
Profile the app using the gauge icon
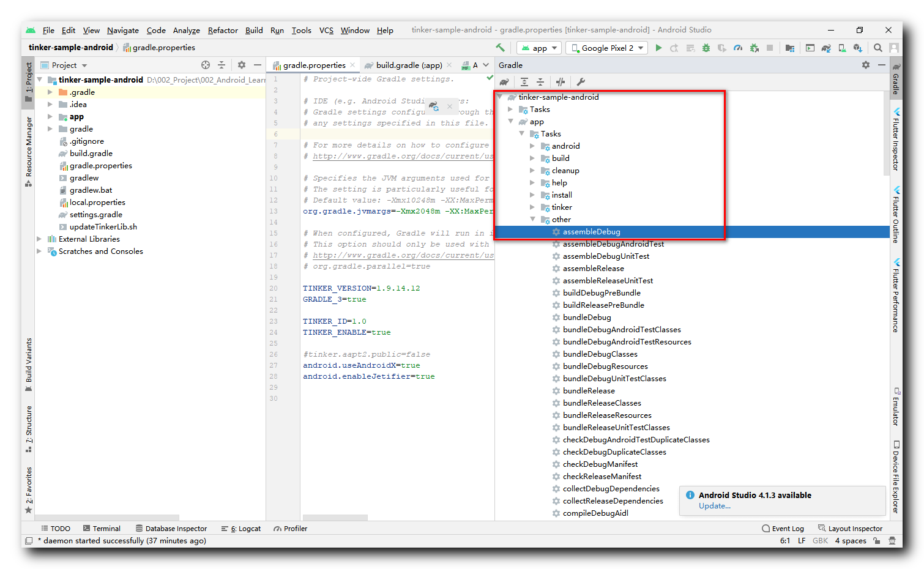(739, 48)
